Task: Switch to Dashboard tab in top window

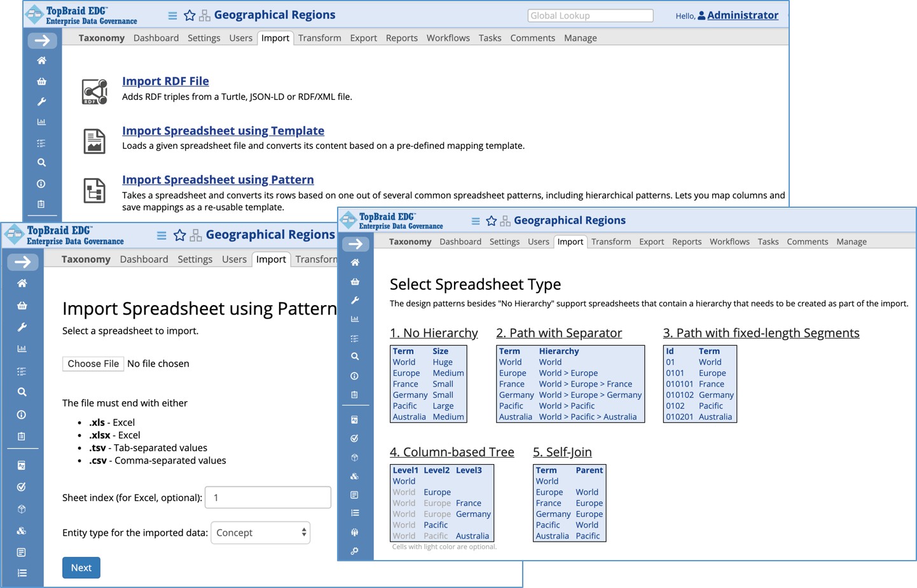Action: click(156, 38)
